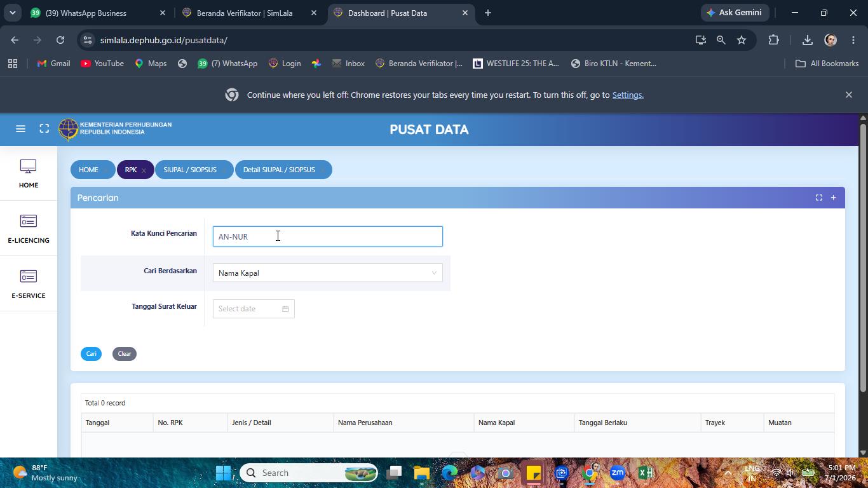Open the zoom magnifier in address bar
This screenshot has width=868, height=488.
[721, 40]
